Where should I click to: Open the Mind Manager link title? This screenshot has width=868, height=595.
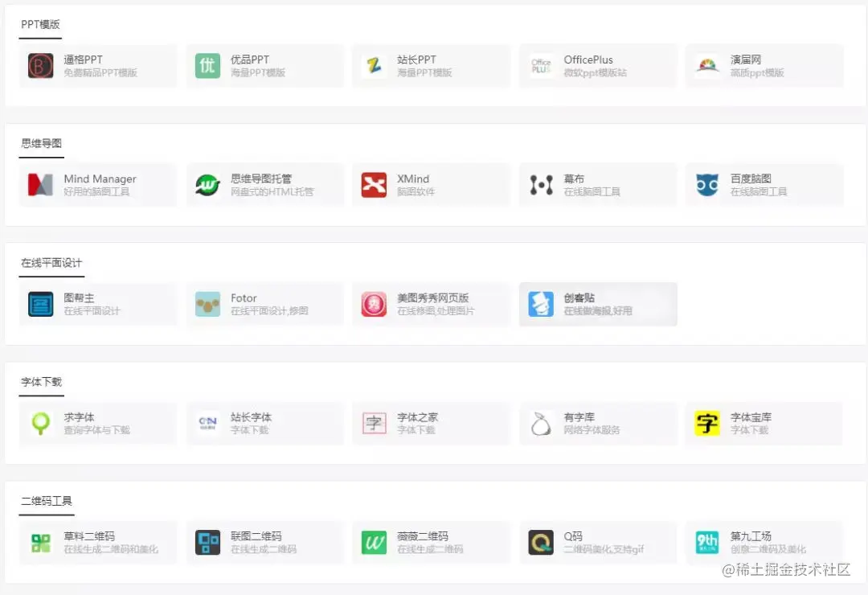[100, 179]
